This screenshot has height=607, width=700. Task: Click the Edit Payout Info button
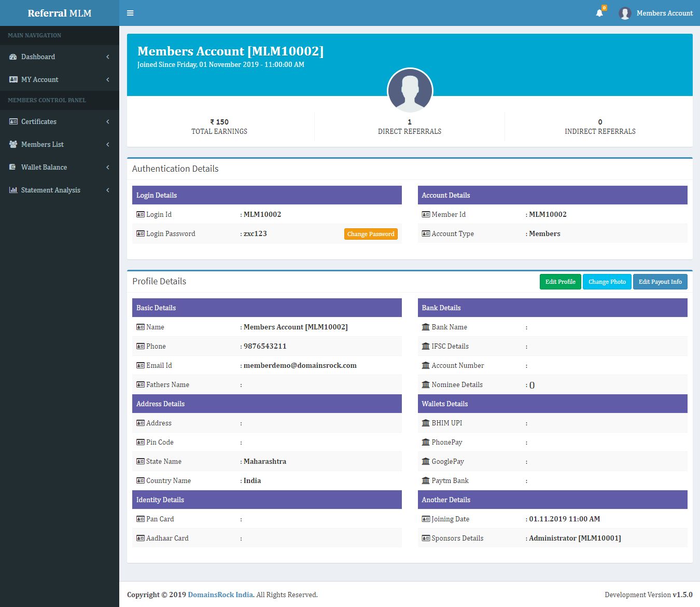[x=660, y=282]
